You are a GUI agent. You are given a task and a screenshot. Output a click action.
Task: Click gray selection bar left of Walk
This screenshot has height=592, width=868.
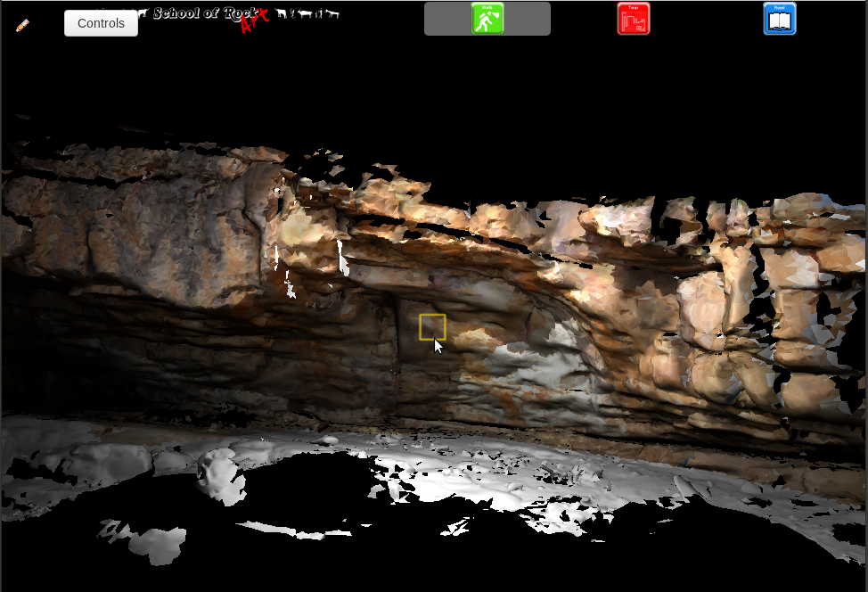coord(447,19)
